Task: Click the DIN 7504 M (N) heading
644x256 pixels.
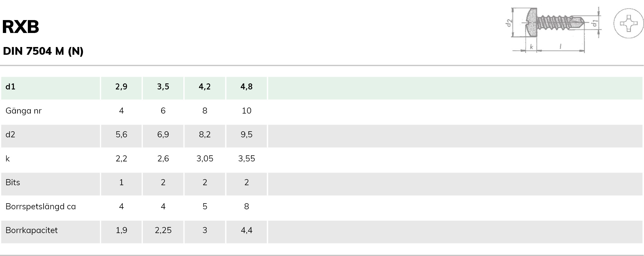Action: pos(43,51)
